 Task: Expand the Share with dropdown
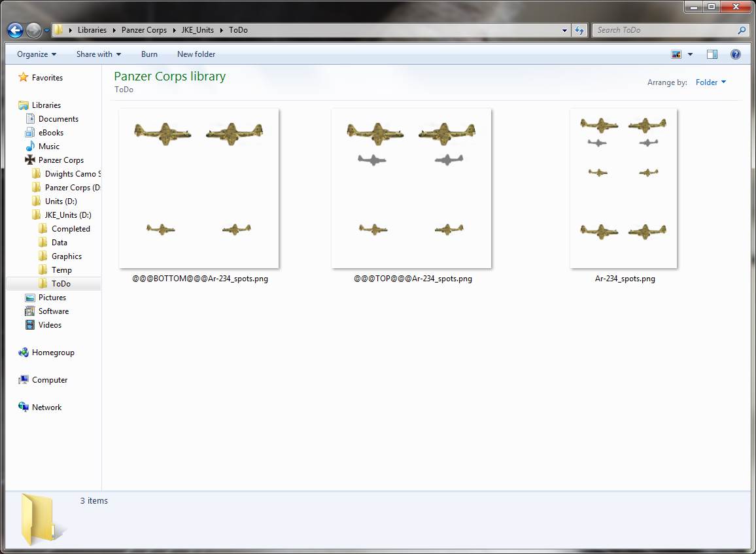[x=98, y=54]
